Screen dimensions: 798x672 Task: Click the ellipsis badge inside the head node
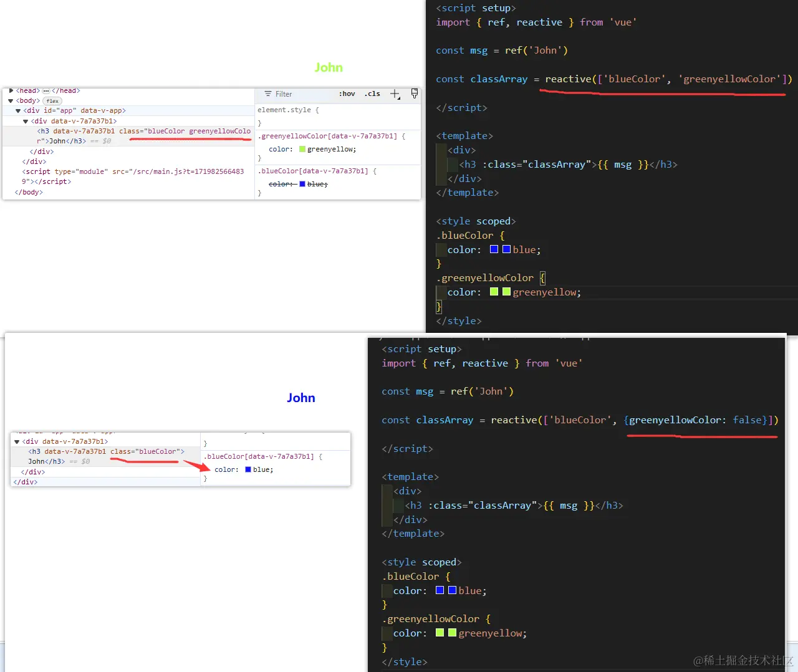(x=46, y=91)
